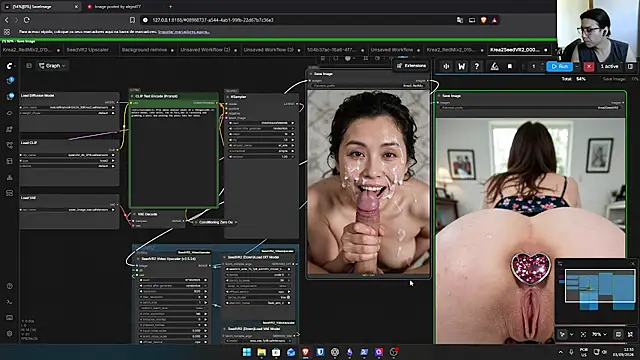
Task: Click the seed field in the KSampler node
Action: (x=261, y=123)
